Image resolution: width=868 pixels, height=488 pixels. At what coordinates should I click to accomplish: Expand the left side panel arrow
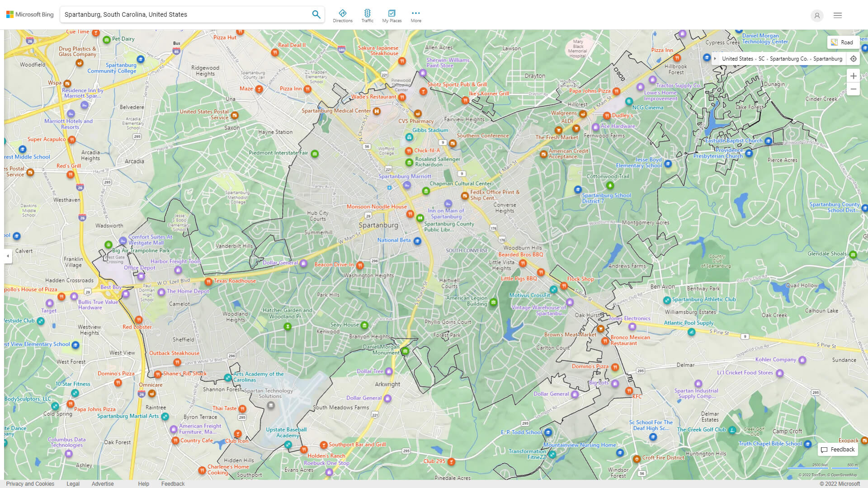coord(7,256)
